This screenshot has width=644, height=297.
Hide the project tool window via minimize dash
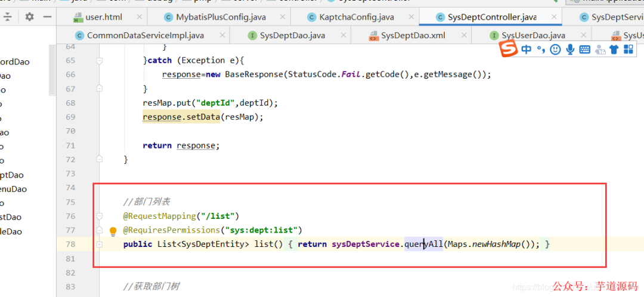pyautogui.click(x=47, y=17)
